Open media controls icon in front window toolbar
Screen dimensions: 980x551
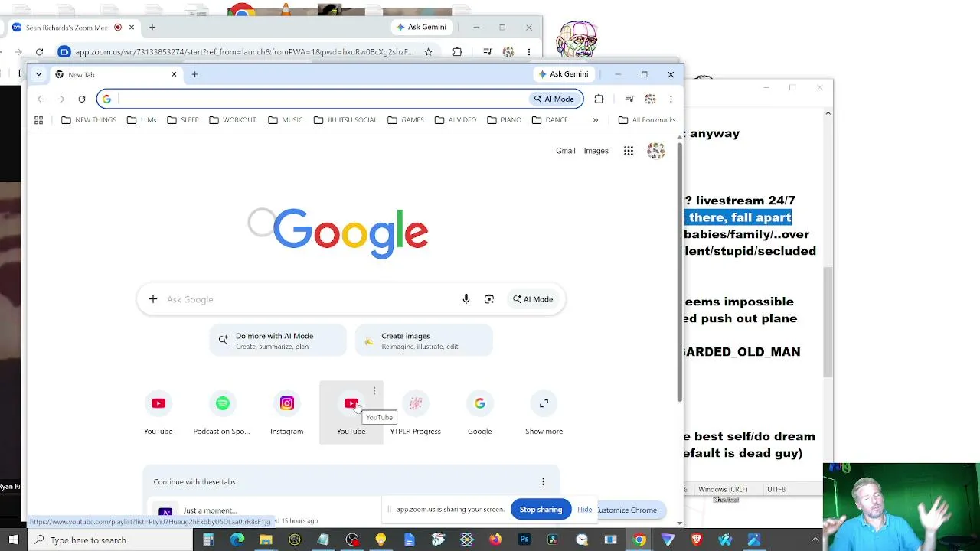click(629, 99)
